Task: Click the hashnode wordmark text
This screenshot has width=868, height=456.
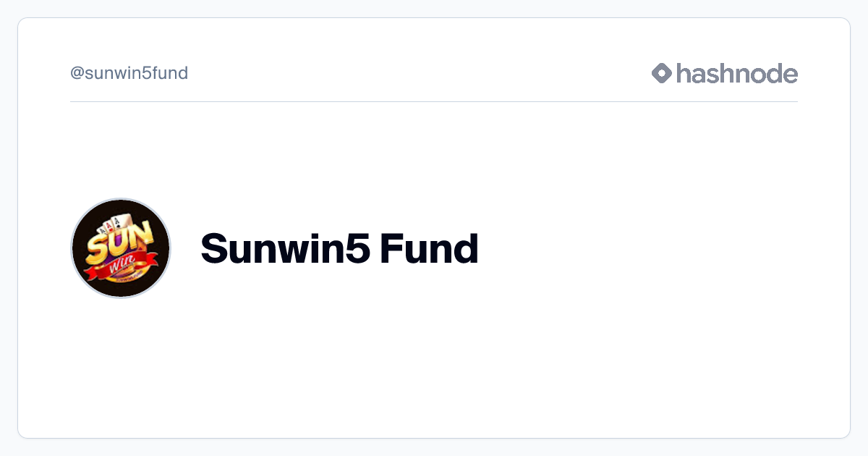Action: click(736, 73)
